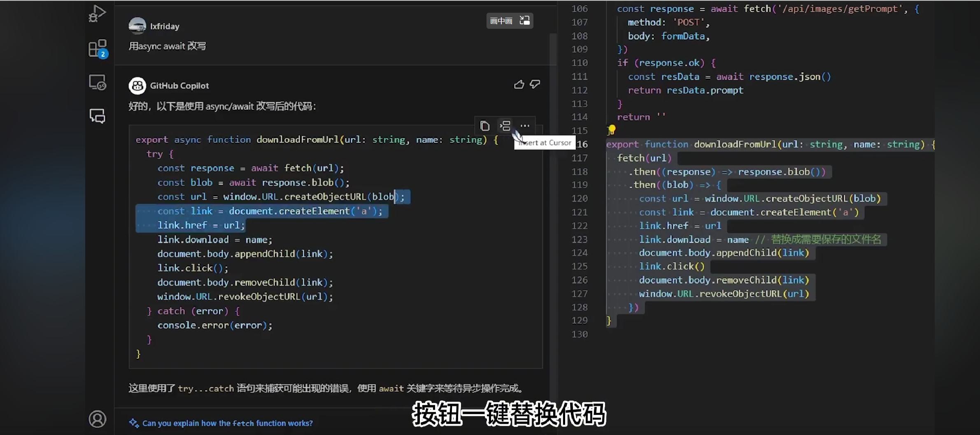Click 'const response = await fetch(url);' in chat
This screenshot has width=980, height=435.
(x=250, y=168)
